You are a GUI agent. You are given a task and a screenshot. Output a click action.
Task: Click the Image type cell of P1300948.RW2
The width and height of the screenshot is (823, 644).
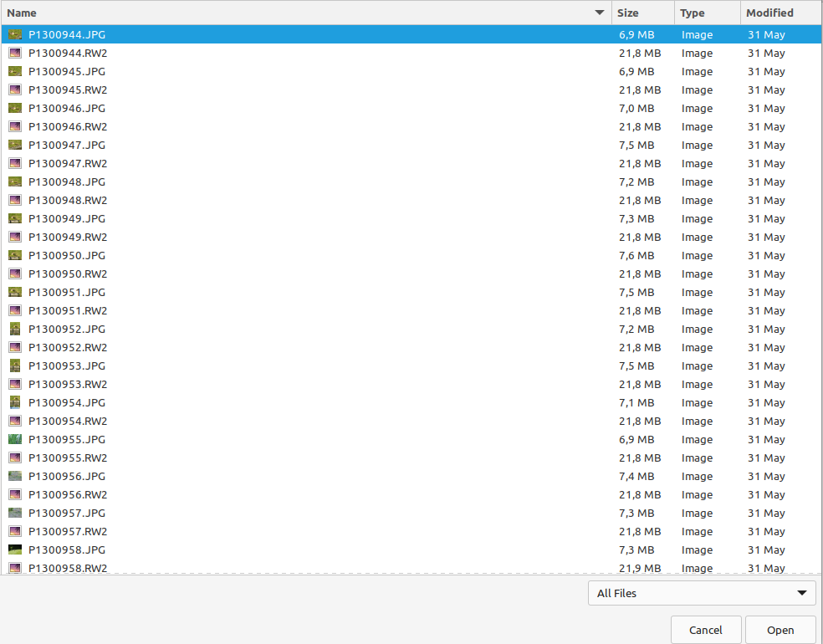tap(697, 200)
